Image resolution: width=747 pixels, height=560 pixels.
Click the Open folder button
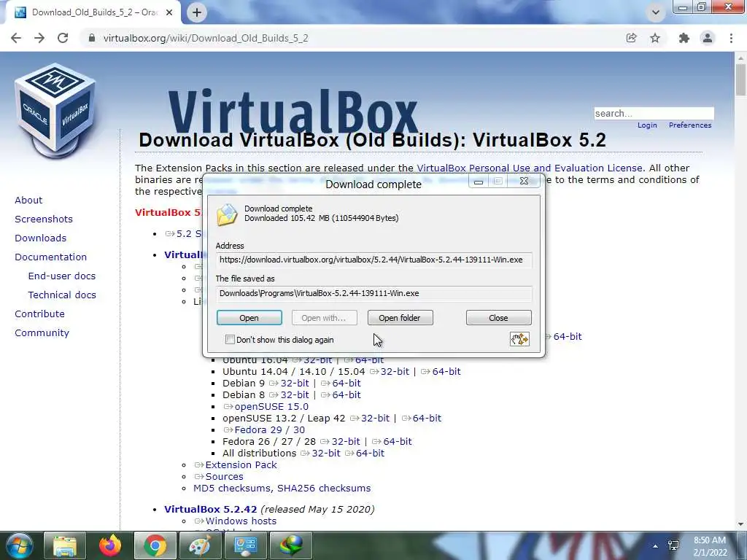click(x=400, y=318)
